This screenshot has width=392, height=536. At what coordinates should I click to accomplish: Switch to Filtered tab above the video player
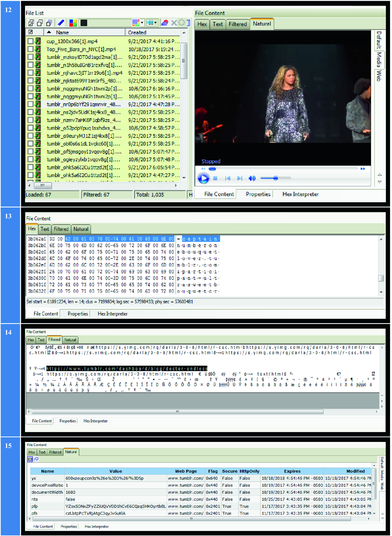[238, 24]
